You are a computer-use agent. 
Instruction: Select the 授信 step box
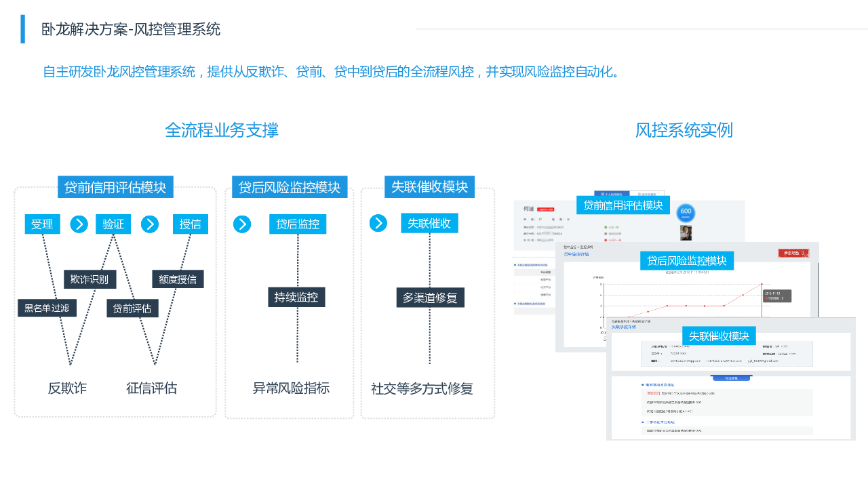click(191, 224)
